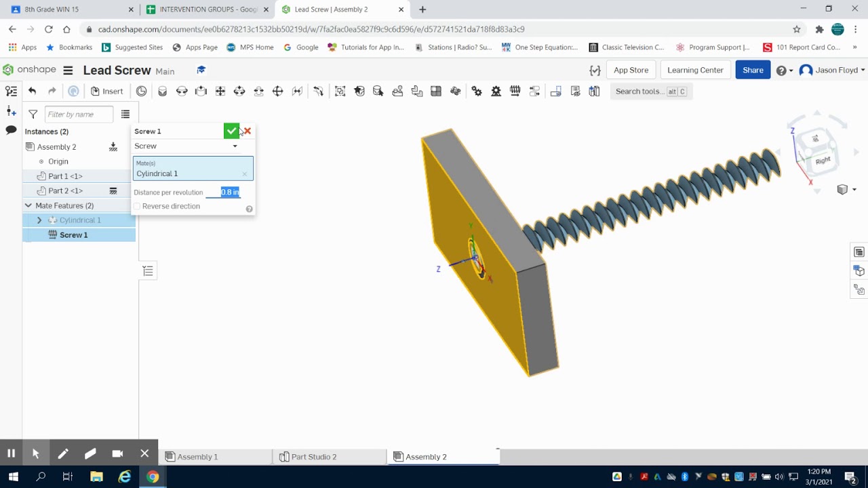Screen dimensions: 868x488
Task: Accept Screw 1 with the green checkmark
Action: pyautogui.click(x=231, y=131)
